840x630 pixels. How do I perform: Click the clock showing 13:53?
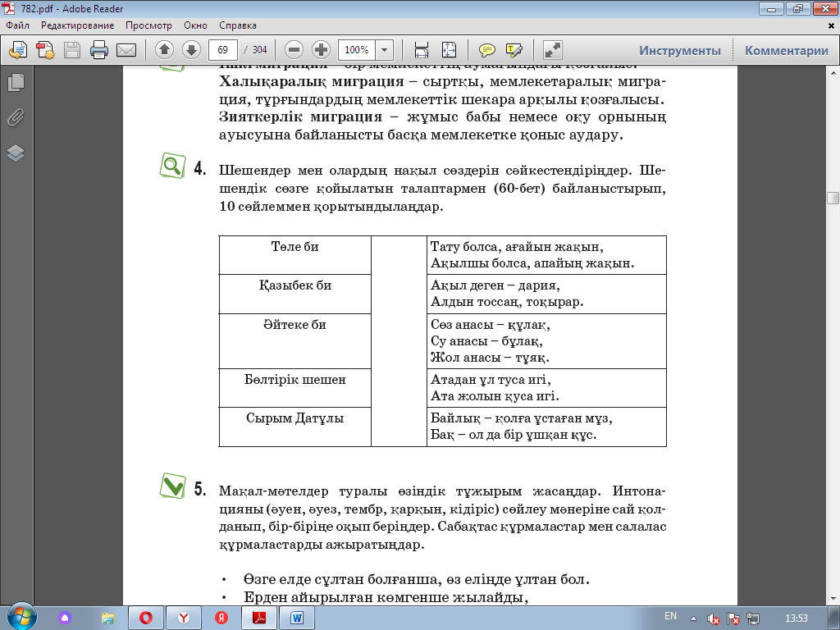(x=796, y=619)
